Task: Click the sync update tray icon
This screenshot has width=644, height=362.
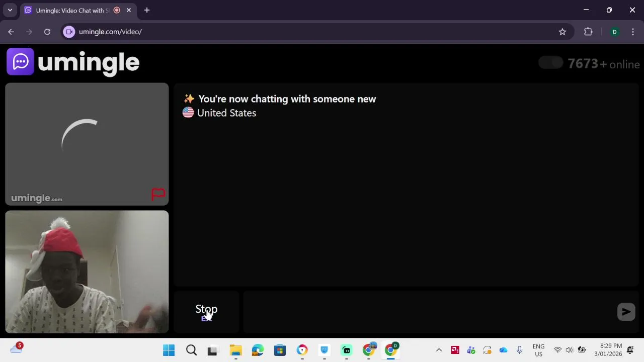Action: click(x=487, y=350)
